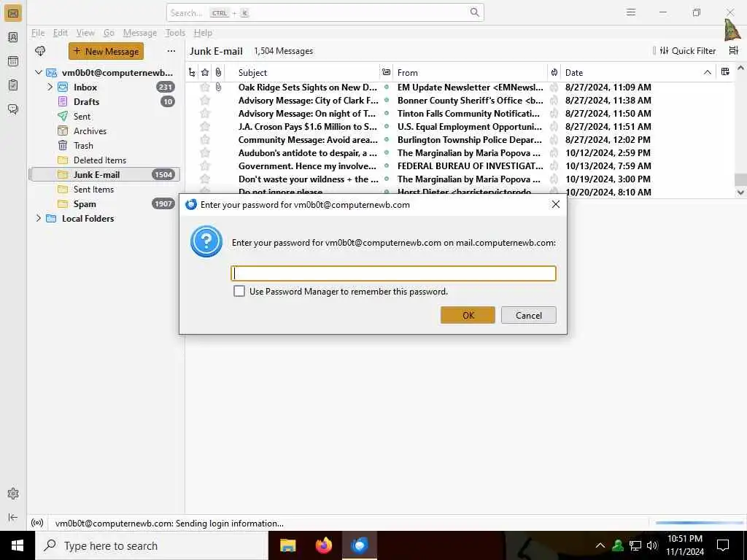Click the Thunderbird taskbar icon
Viewport: 747px width, 560px height.
pos(360,545)
